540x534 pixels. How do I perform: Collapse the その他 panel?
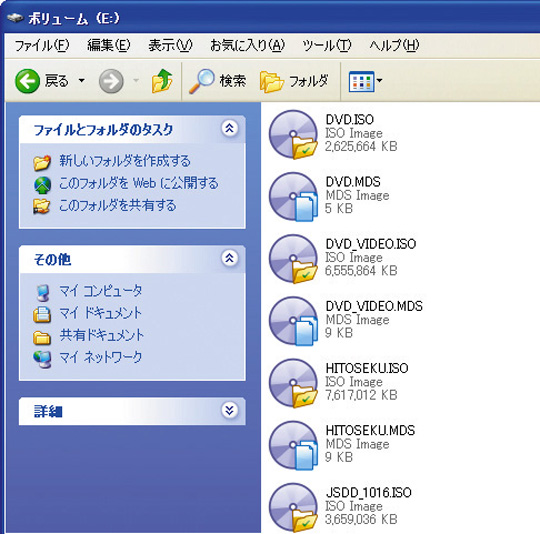(229, 258)
